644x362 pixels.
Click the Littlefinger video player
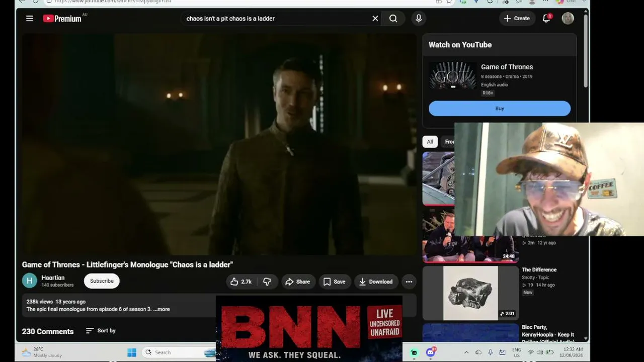(x=219, y=144)
